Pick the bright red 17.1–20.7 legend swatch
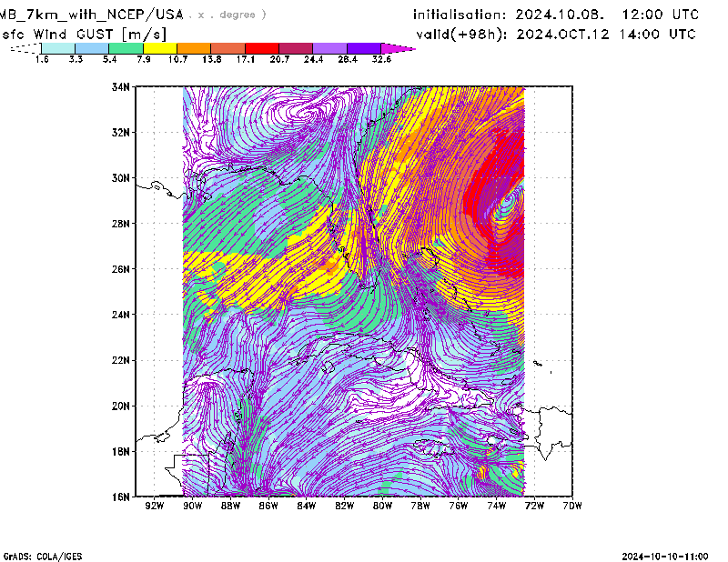 [262, 48]
